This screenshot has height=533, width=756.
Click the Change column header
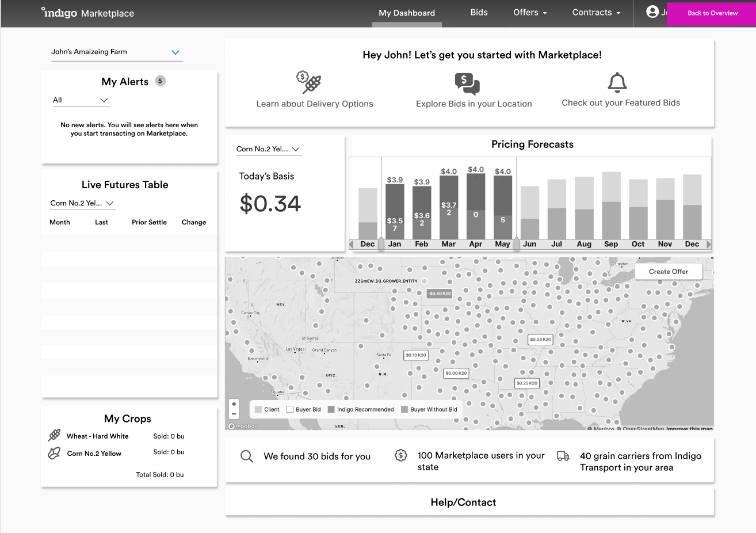click(x=194, y=222)
